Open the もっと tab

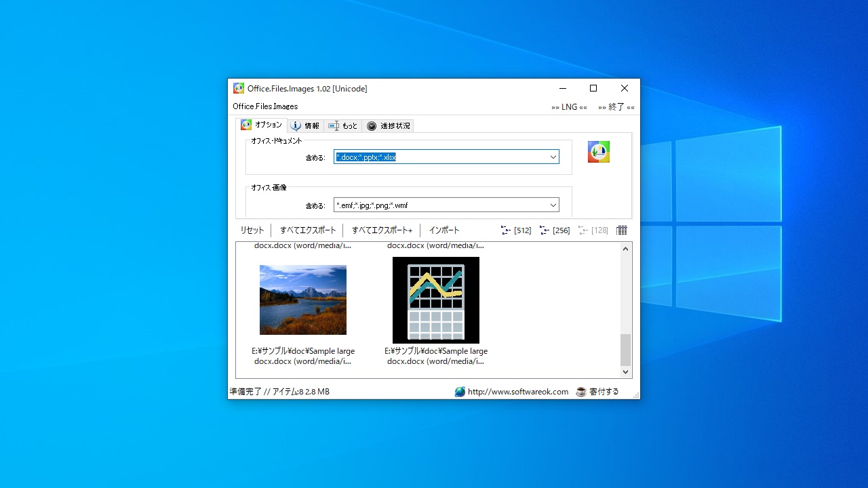[343, 126]
